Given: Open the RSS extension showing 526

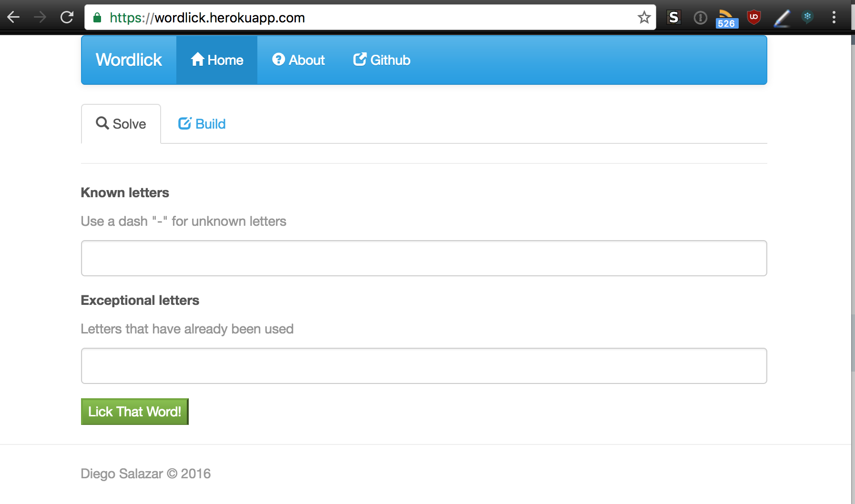Looking at the screenshot, I should (x=726, y=19).
